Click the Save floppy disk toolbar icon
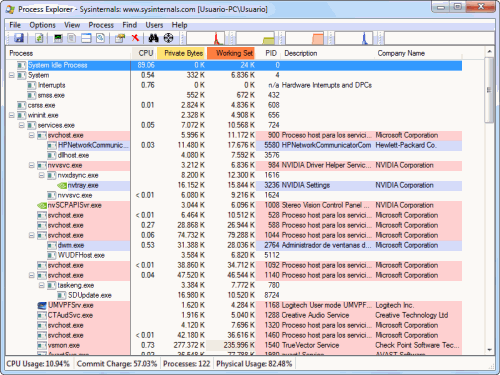 coord(19,38)
